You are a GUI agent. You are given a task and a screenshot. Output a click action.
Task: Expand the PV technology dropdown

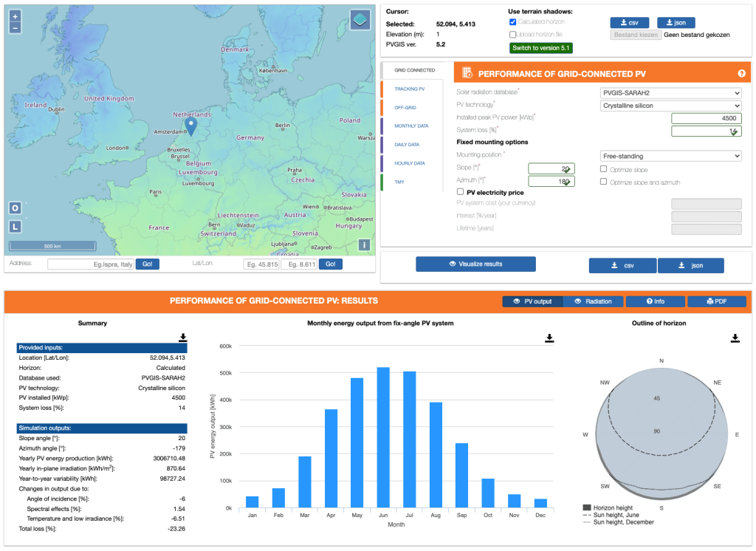pos(670,106)
